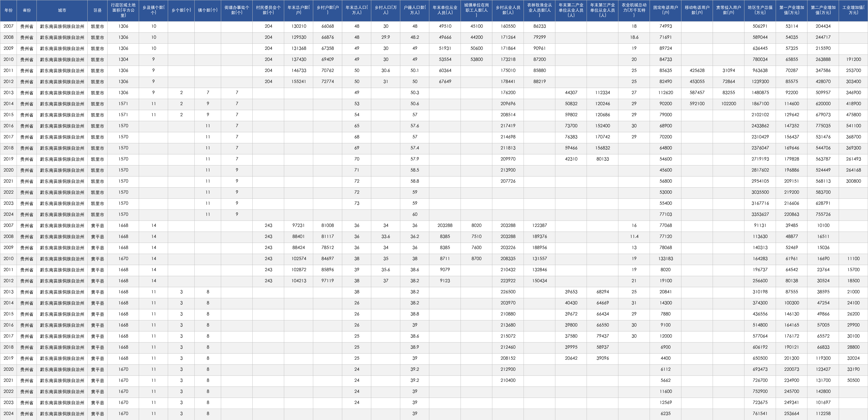Viewport: 868px width, 420px height.
Task: Select the 街道办事处个数 header cell
Action: pyautogui.click(x=237, y=11)
